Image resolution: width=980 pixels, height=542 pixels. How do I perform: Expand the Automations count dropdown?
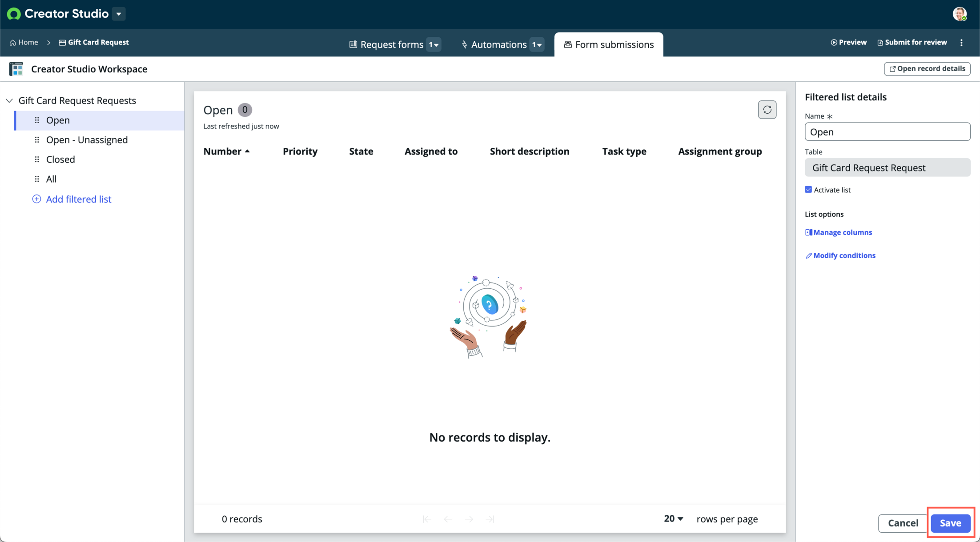click(x=537, y=44)
